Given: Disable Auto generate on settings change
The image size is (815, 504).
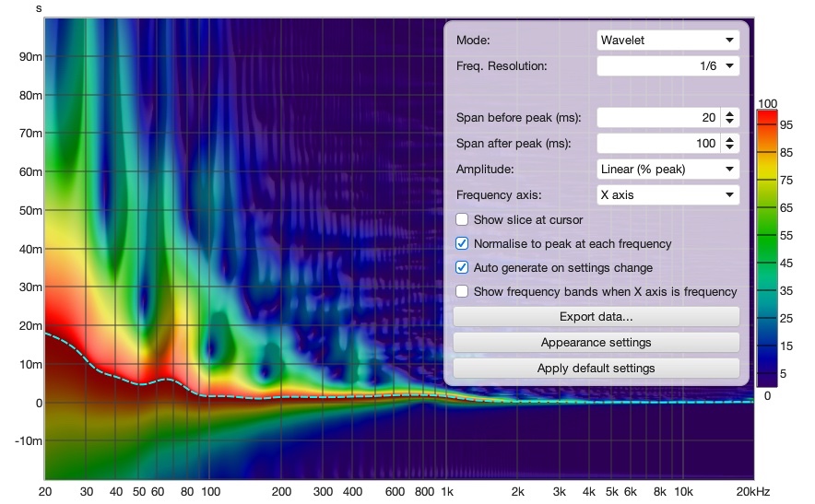Looking at the screenshot, I should 462,267.
